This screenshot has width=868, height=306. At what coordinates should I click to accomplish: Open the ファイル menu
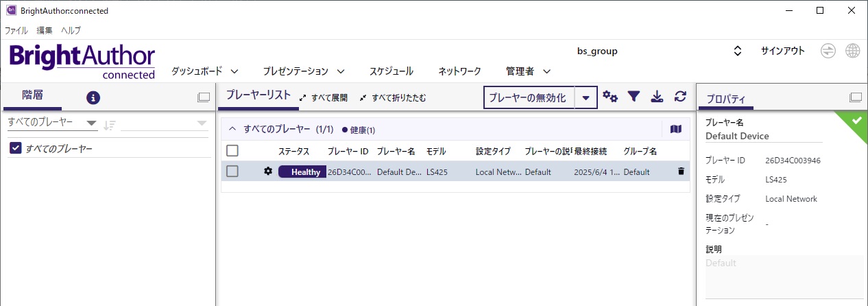click(x=16, y=30)
